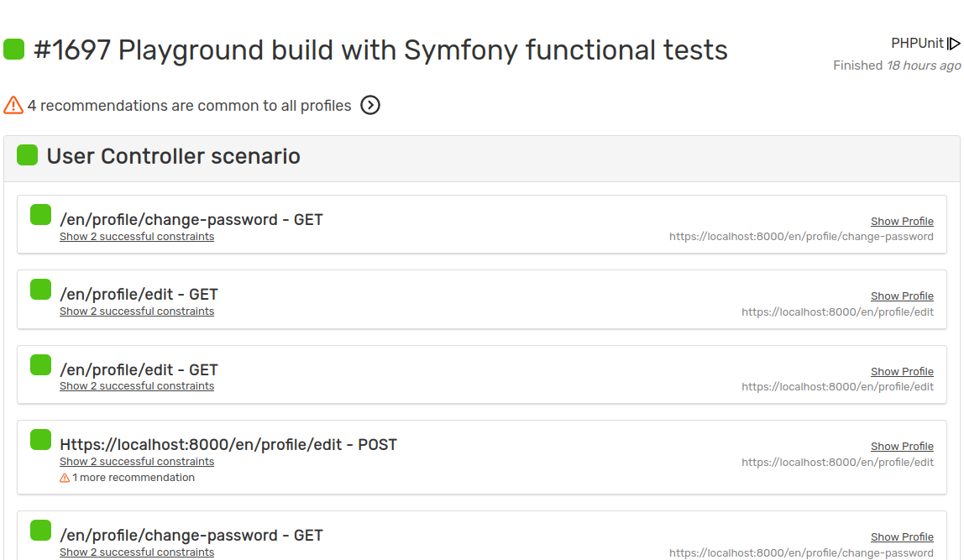The height and width of the screenshot is (560, 964).
Task: Expand successful constraints under first change-password GET
Action: coord(137,236)
